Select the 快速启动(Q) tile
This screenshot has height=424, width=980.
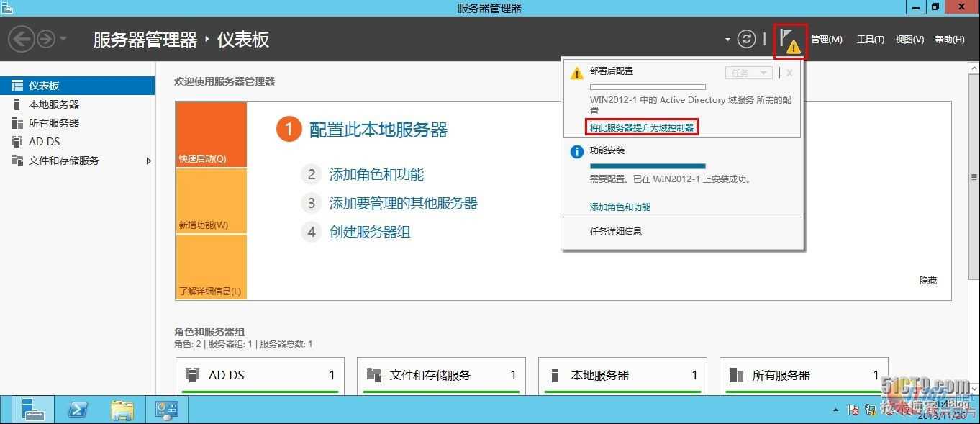point(211,135)
